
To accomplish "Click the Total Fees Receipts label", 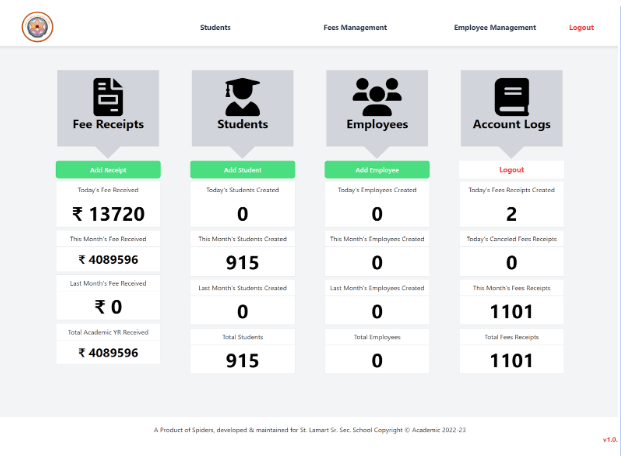I will [511, 337].
